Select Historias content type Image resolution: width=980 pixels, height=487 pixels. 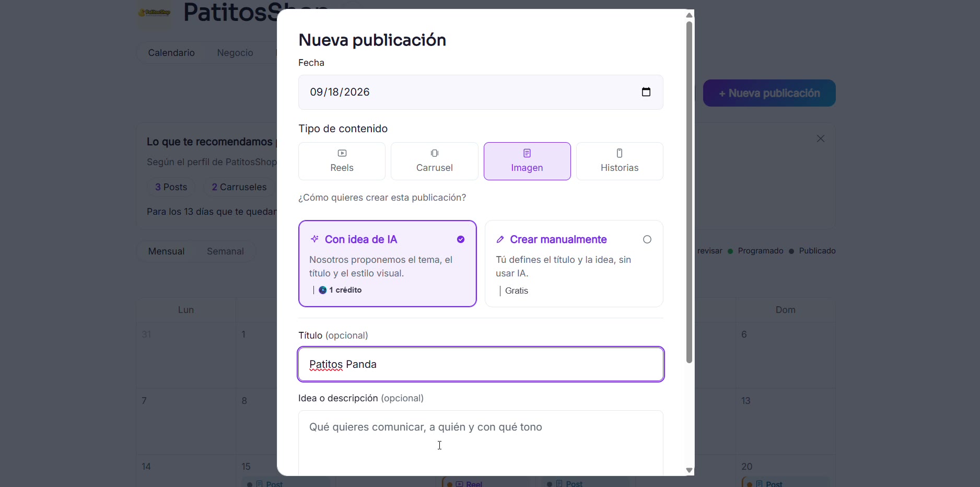620,161
